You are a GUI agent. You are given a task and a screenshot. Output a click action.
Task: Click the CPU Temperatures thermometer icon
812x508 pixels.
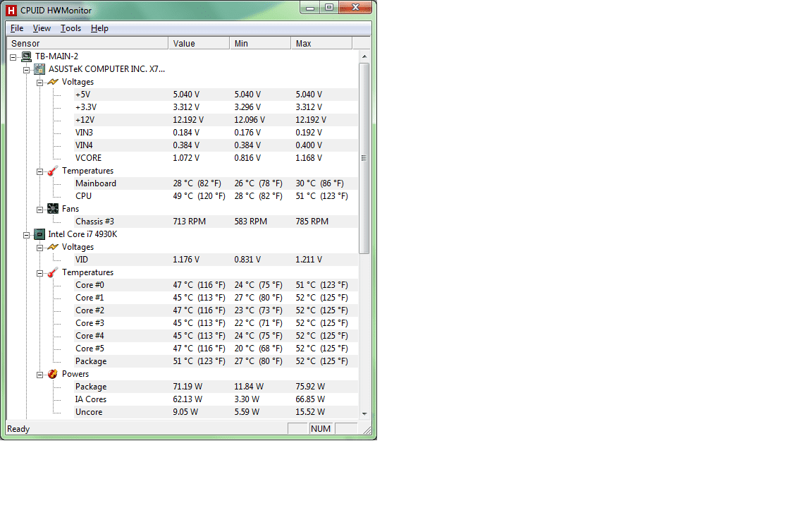(53, 272)
